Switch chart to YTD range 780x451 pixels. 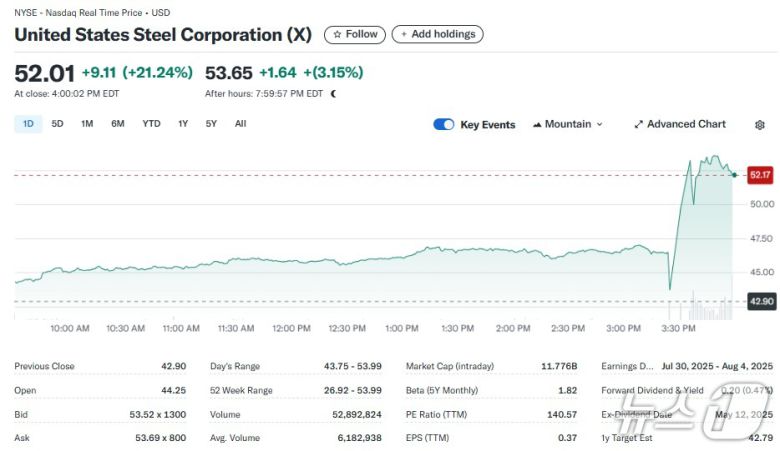[x=151, y=124]
